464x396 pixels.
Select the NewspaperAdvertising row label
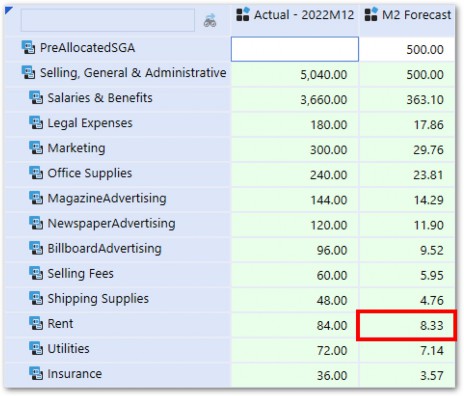111,223
